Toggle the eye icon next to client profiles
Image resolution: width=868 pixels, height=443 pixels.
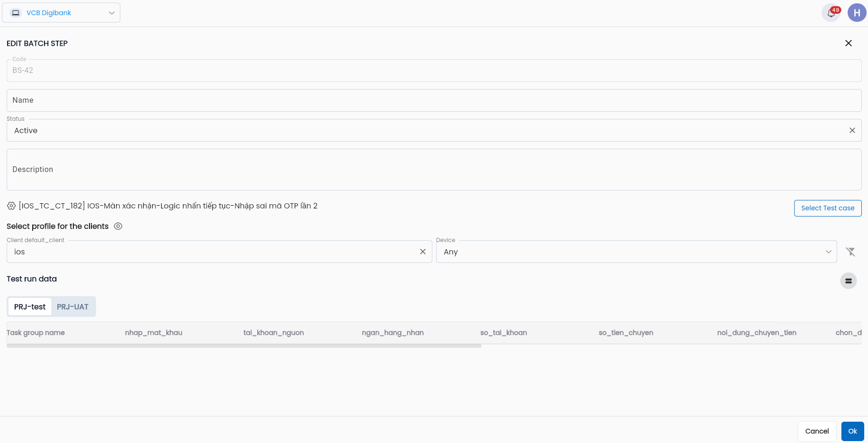[x=118, y=226]
